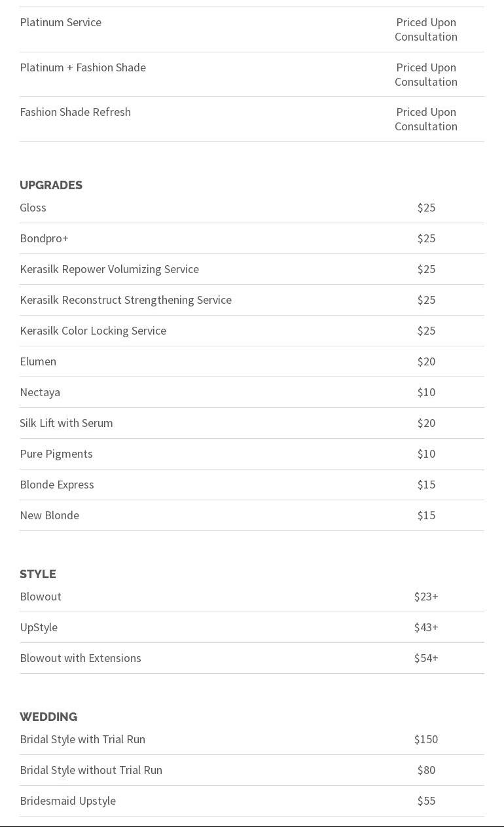Select the Gloss upgrade item

click(33, 208)
